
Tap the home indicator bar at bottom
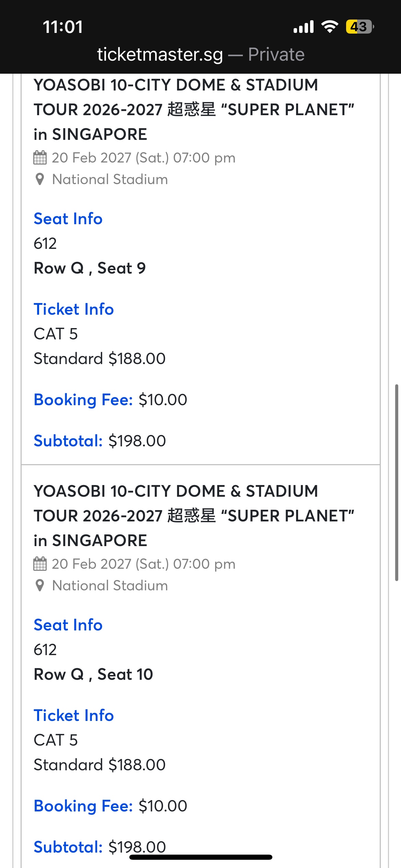coord(201,857)
